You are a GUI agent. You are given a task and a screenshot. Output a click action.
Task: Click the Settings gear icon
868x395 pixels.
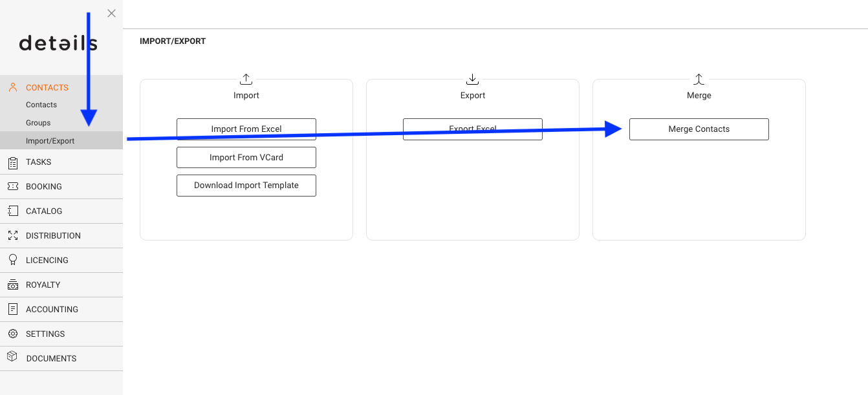pos(12,334)
